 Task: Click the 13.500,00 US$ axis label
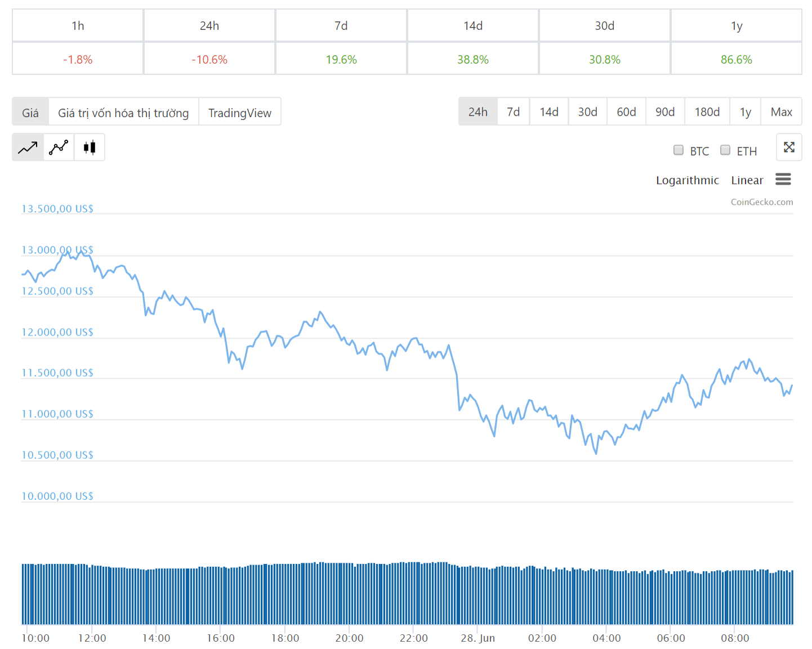coord(57,209)
